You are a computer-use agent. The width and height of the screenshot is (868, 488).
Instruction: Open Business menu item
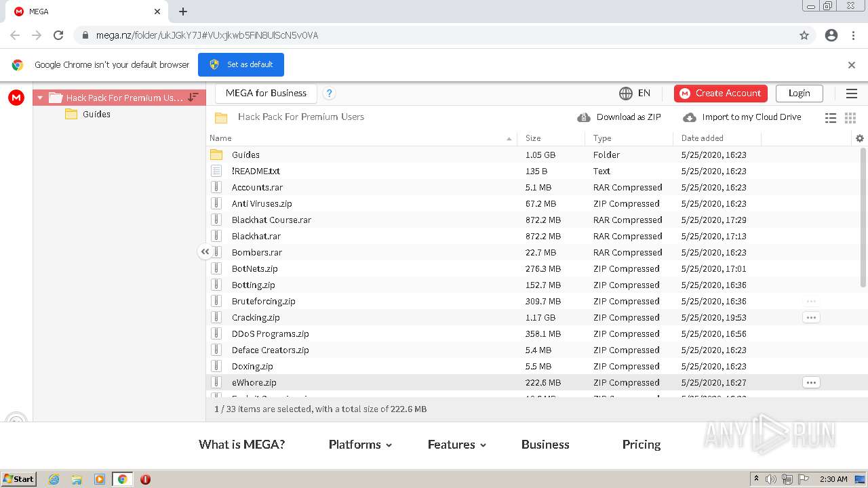[545, 445]
